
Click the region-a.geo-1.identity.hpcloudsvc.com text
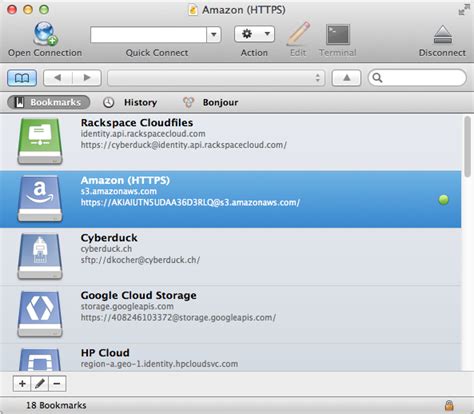[x=159, y=364]
